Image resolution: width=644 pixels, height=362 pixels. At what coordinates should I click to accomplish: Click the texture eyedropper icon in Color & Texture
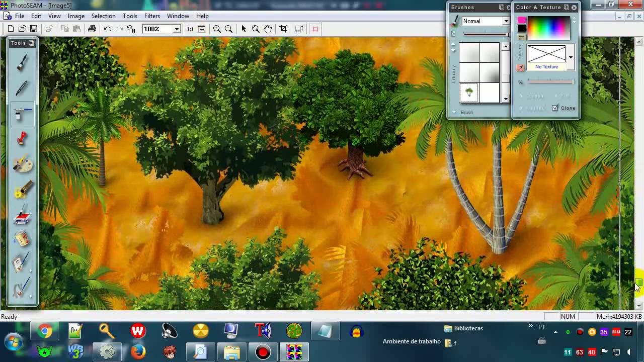pos(521,68)
